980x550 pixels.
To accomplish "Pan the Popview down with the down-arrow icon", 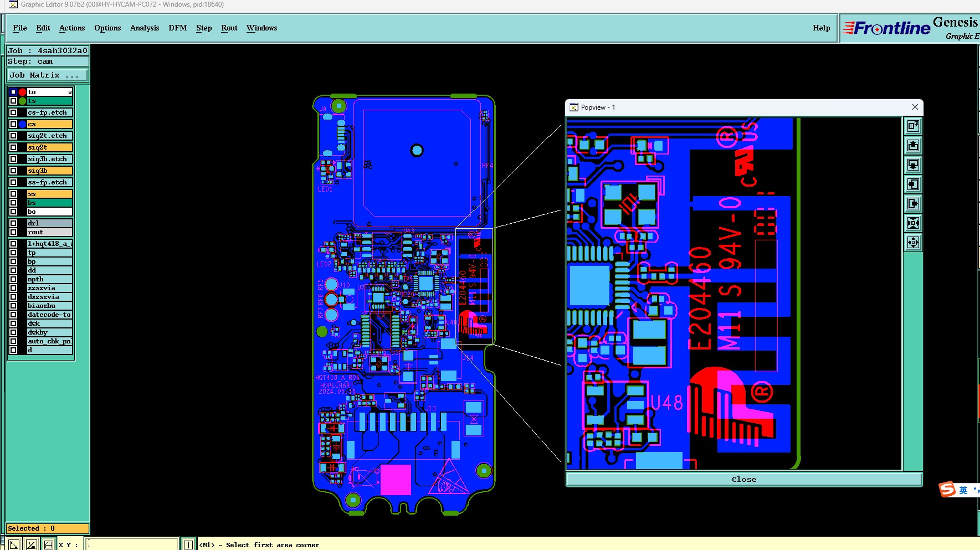I will click(913, 165).
